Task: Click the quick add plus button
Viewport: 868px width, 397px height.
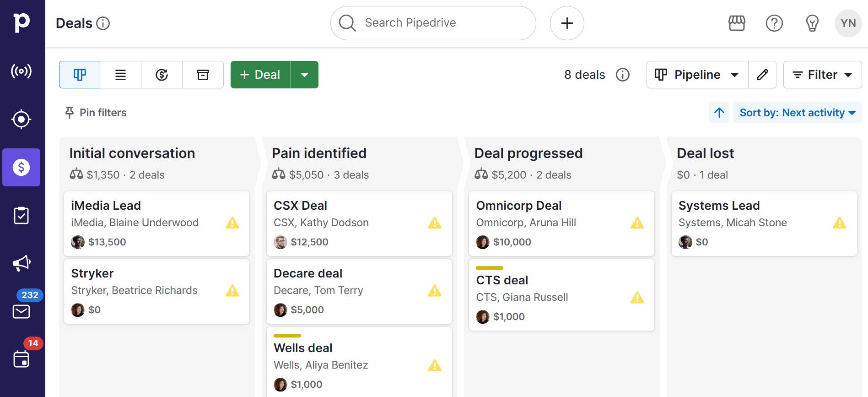Action: (x=567, y=23)
